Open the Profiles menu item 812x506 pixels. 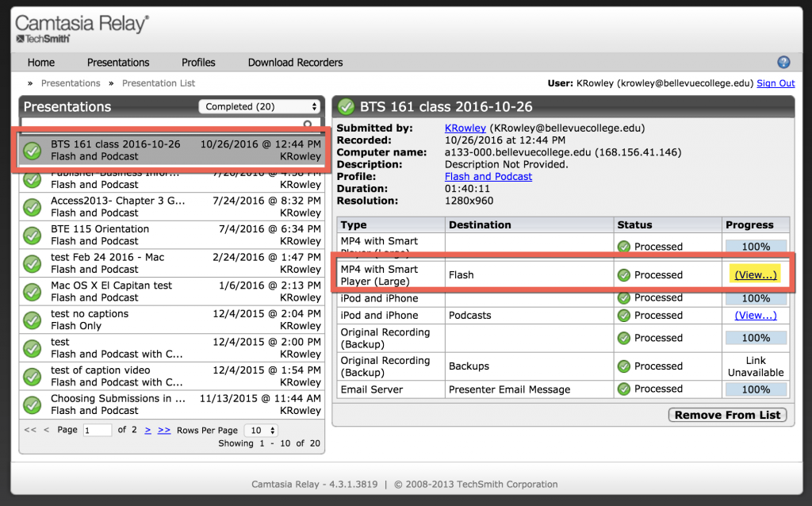coord(198,63)
